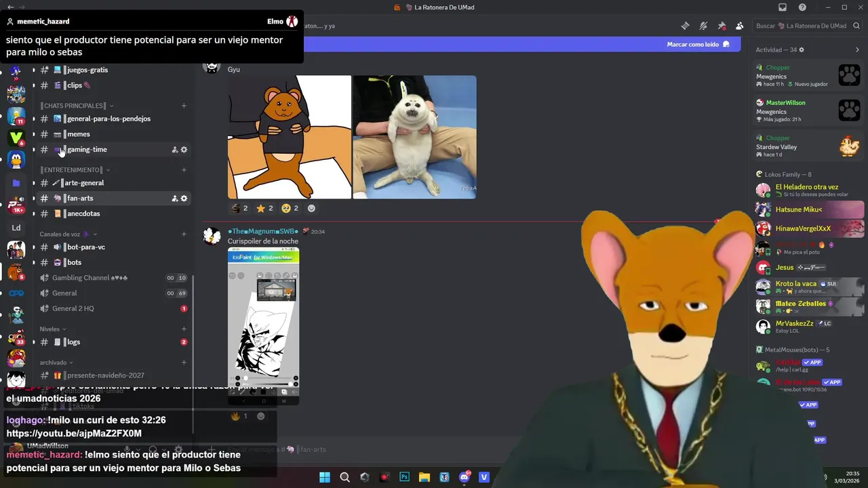Open the Discord help icon
This screenshot has width=868, height=488.
point(802,7)
